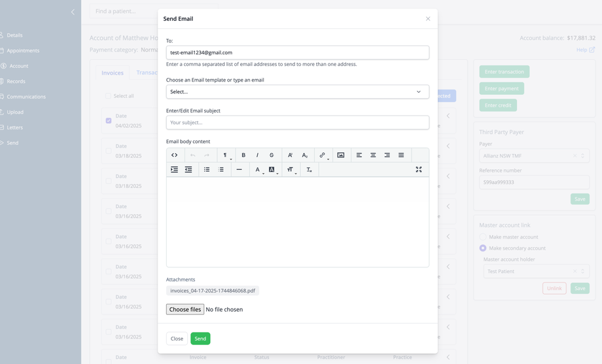The width and height of the screenshot is (602, 364).
Task: Open the email template Select dropdown
Action: (x=298, y=91)
